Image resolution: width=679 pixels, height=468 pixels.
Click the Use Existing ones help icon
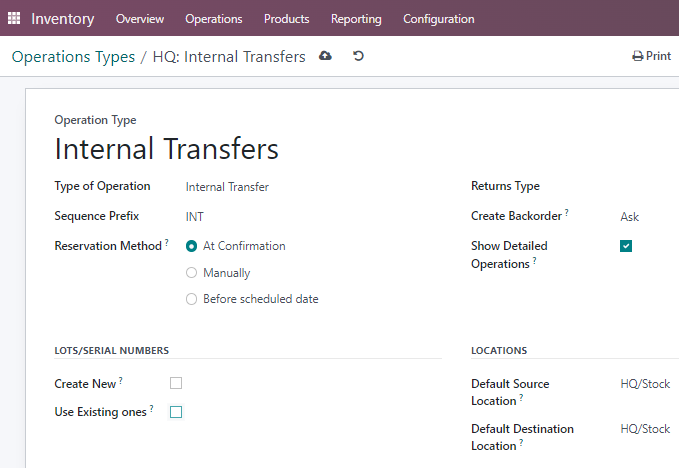152,408
